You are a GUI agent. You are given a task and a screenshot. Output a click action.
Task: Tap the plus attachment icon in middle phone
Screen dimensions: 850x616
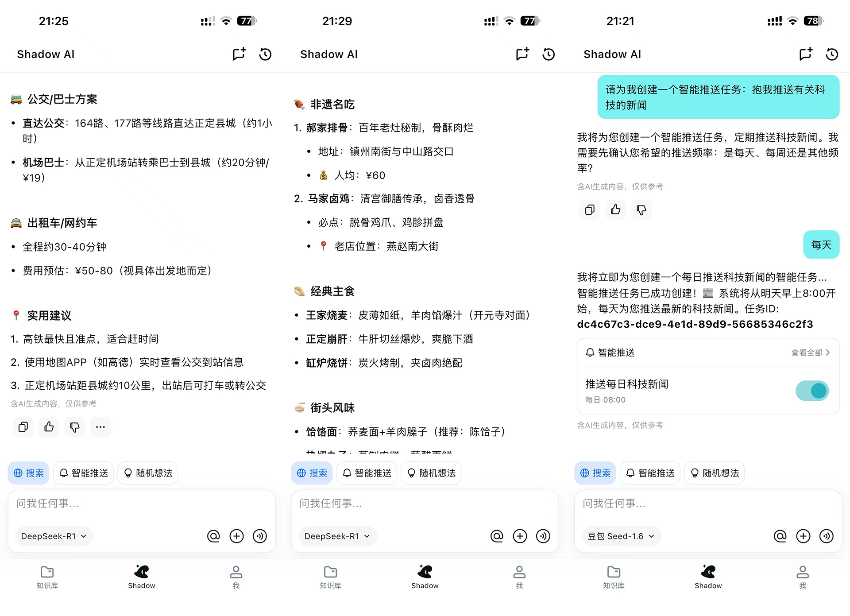click(520, 536)
